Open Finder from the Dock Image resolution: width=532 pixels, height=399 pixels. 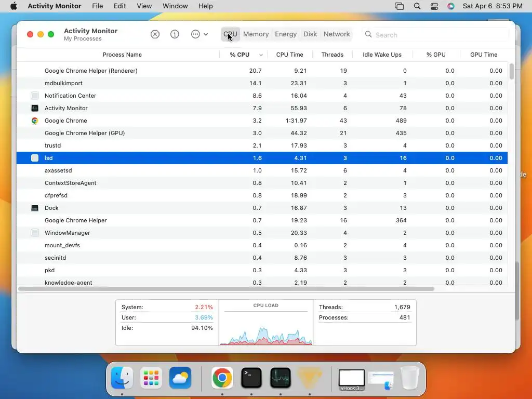[122, 378]
